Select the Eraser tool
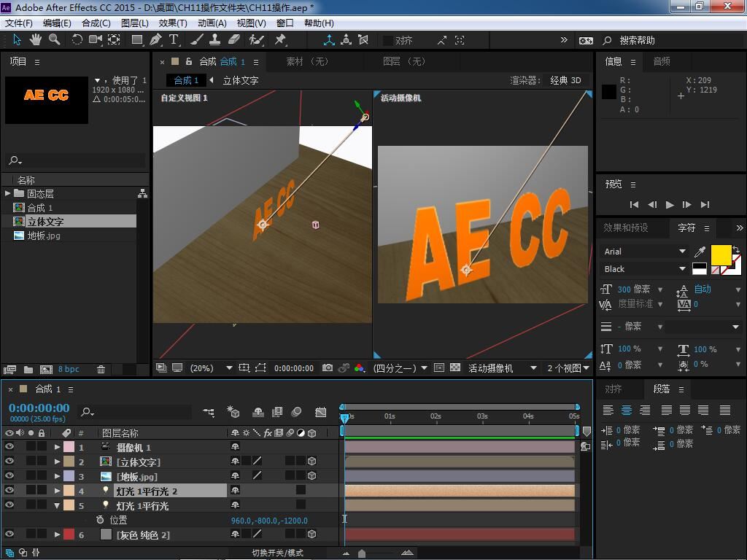 click(x=234, y=40)
